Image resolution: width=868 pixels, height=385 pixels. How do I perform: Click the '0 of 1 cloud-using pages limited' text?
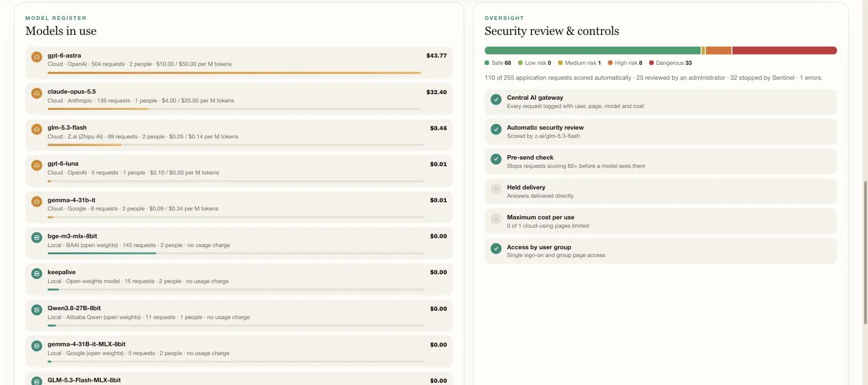pos(547,225)
